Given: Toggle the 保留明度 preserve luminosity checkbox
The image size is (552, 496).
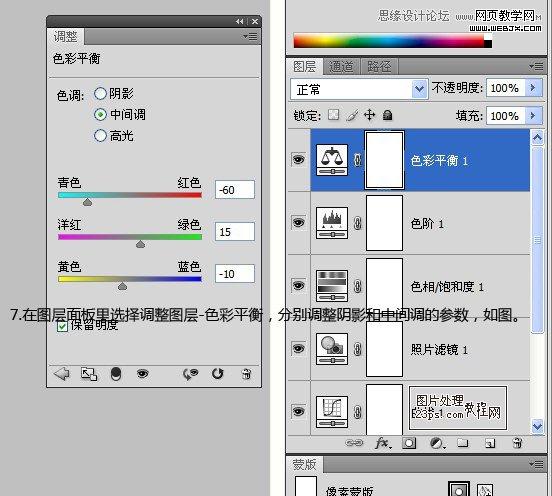Looking at the screenshot, I should (62, 326).
